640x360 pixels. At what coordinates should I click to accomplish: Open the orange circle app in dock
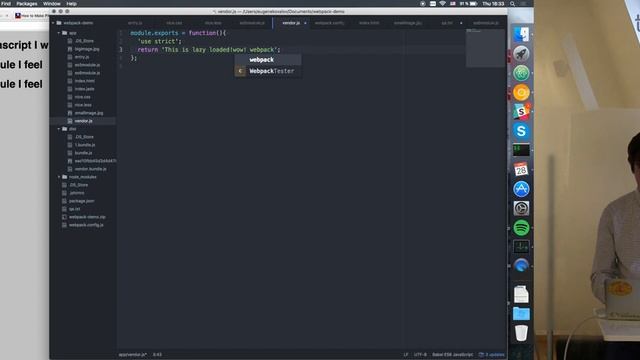pyautogui.click(x=521, y=92)
